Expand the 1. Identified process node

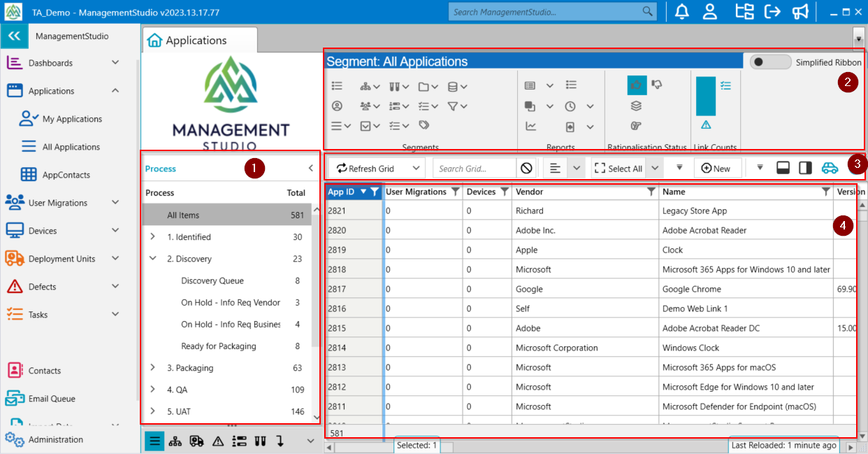coord(152,237)
